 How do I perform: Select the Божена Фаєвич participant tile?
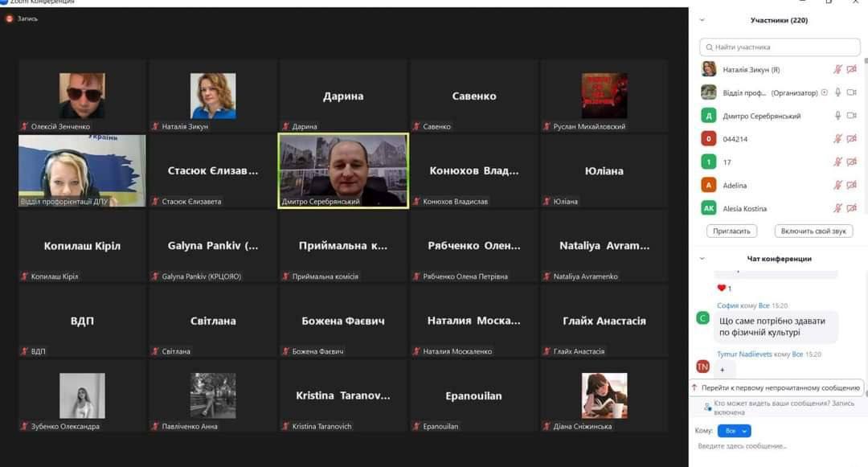(343, 321)
